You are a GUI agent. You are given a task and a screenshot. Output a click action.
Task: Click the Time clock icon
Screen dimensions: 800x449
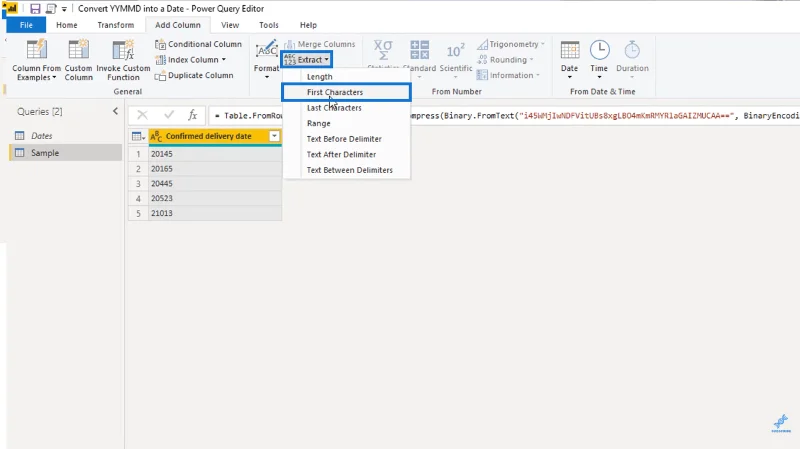(599, 51)
